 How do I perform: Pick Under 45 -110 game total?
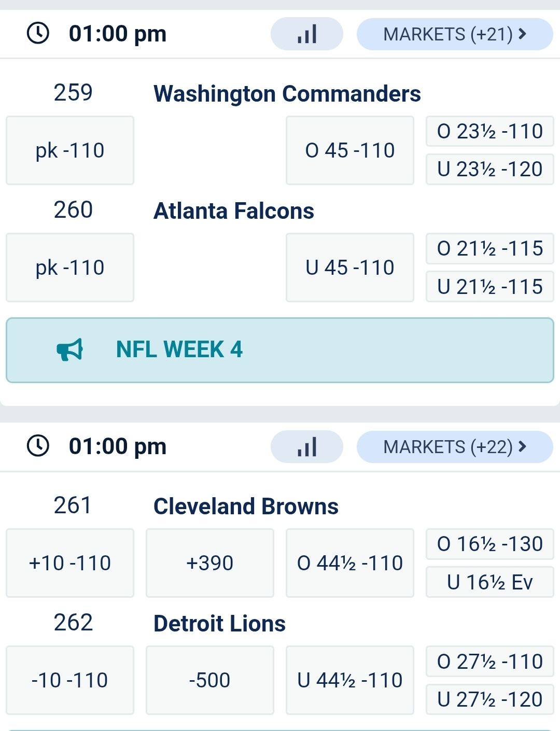tap(350, 268)
